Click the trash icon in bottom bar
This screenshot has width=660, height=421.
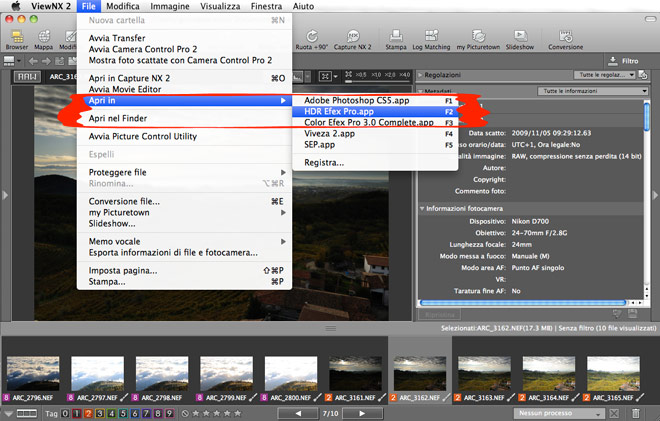coord(636,413)
